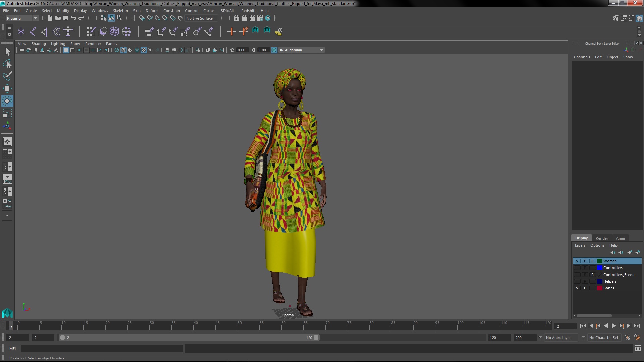The image size is (644, 362).
Task: Toggle textured display in viewport
Action: tap(144, 50)
